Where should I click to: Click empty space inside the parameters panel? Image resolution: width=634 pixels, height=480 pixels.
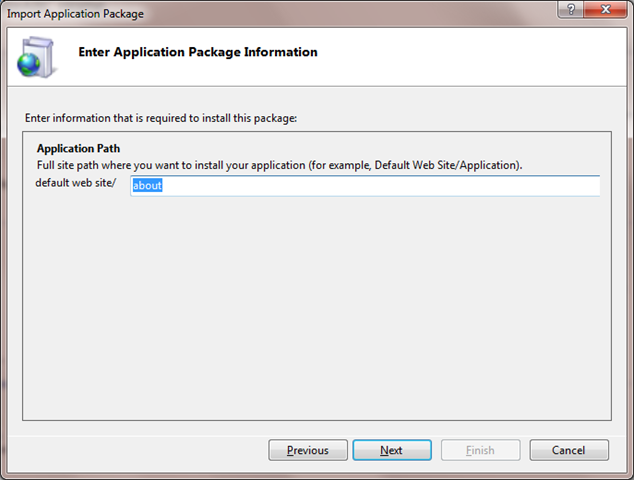(317, 307)
